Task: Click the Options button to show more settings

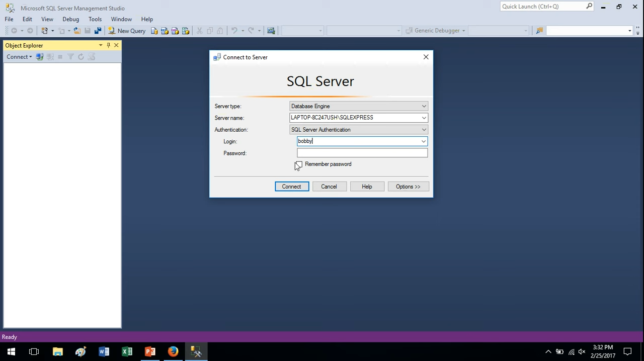Action: tap(408, 187)
